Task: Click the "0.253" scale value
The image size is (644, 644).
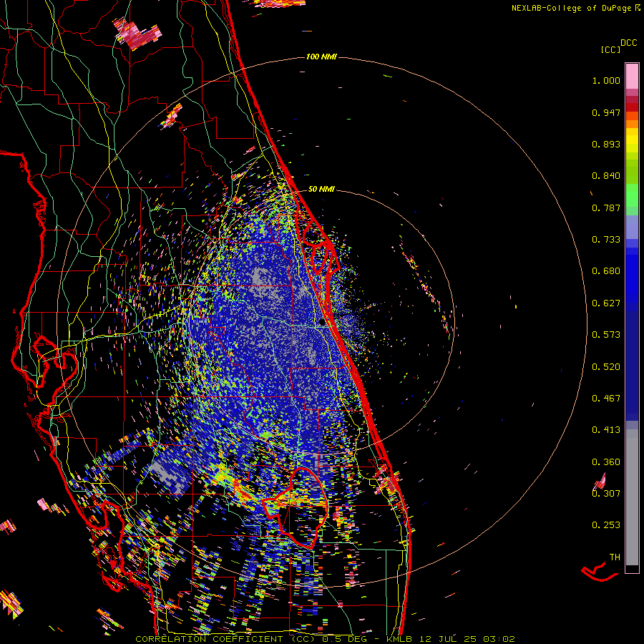Action: click(606, 525)
